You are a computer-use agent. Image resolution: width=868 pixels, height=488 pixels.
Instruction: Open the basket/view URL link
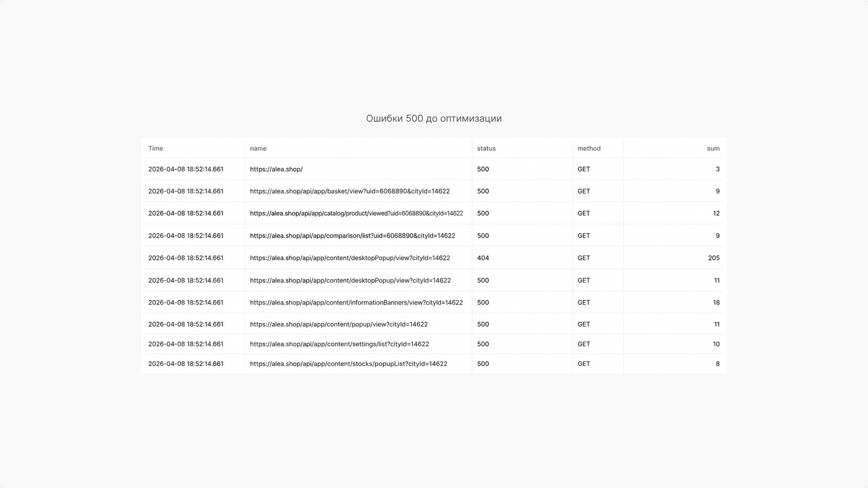(350, 191)
